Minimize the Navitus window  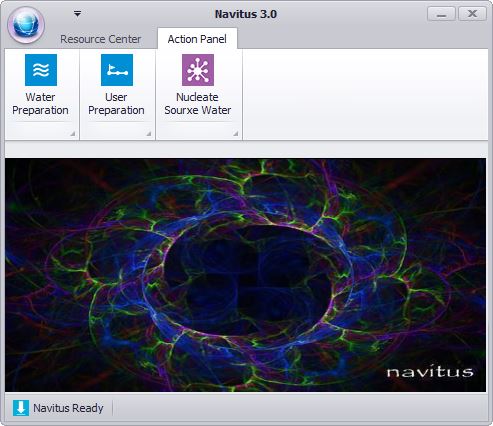coord(441,14)
